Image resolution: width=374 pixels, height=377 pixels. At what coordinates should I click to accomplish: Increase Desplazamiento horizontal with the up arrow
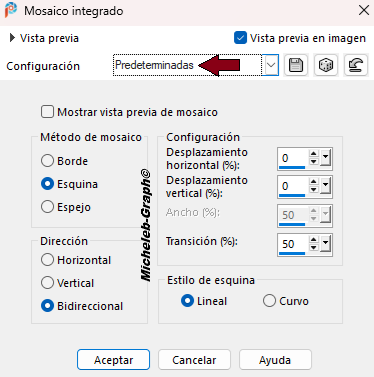(x=313, y=154)
